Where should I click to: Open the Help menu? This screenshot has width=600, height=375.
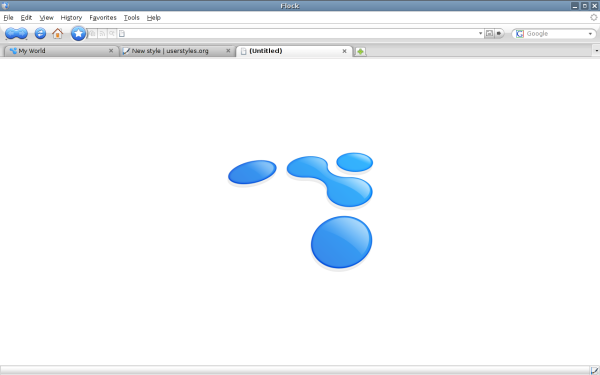click(154, 18)
